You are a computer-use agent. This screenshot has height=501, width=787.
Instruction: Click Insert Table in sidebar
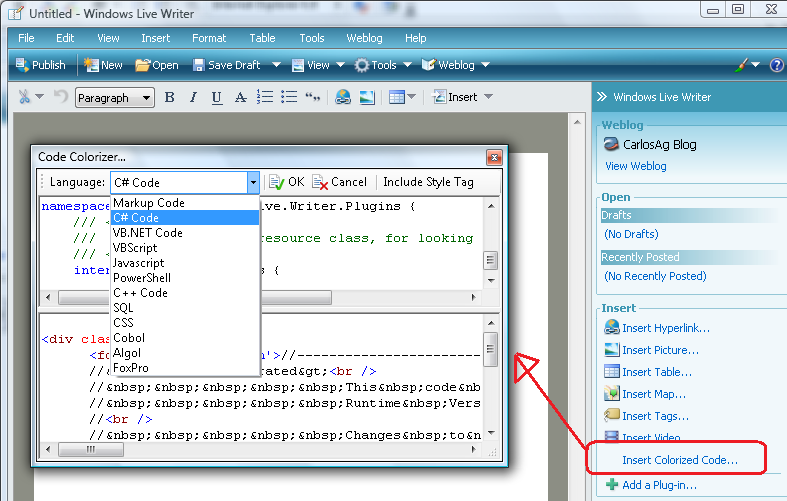pyautogui.click(x=648, y=372)
